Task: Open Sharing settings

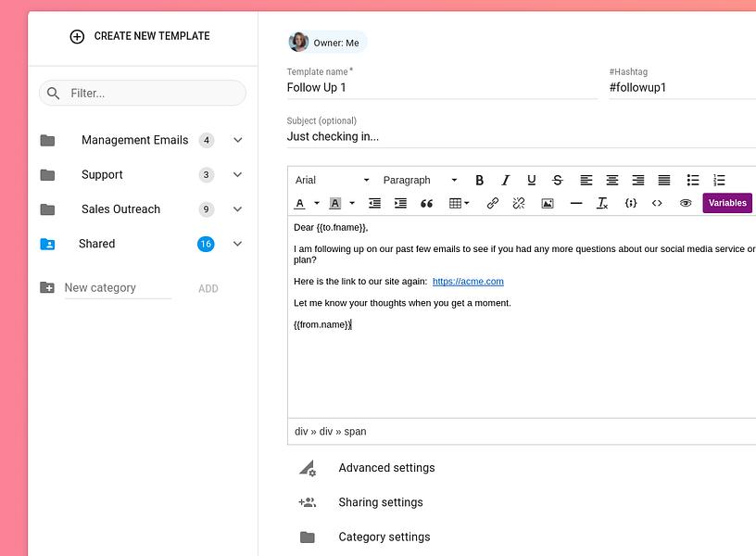Action: click(x=381, y=502)
